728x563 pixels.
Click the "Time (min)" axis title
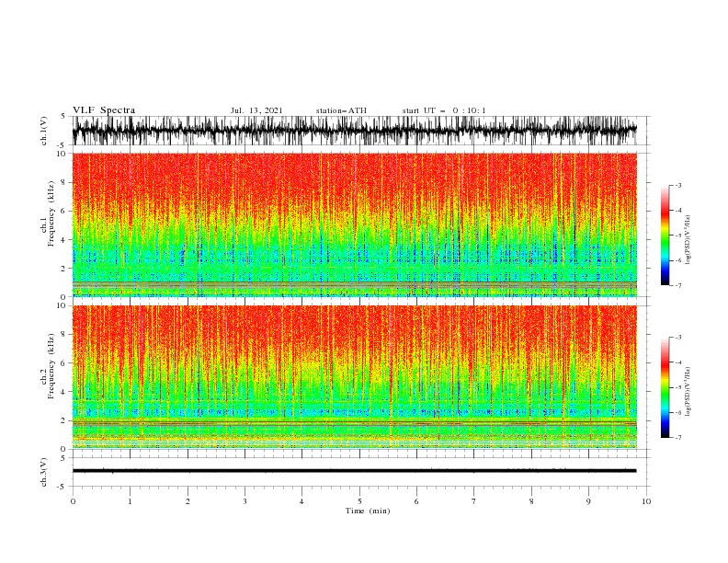click(368, 511)
